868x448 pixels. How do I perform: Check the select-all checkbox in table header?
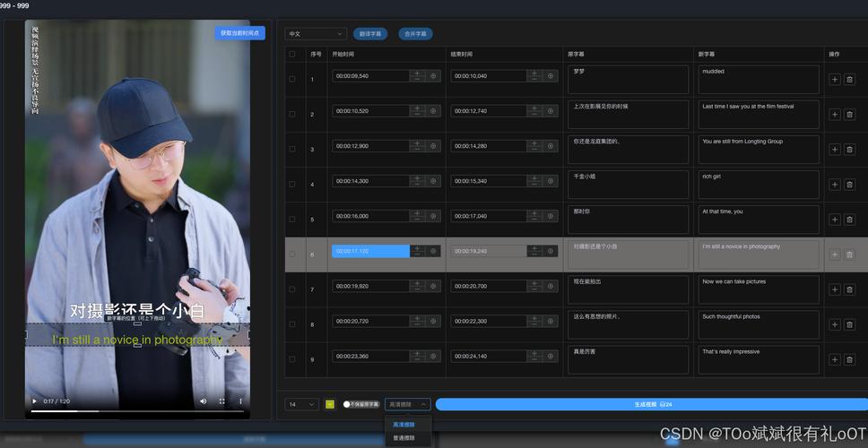[291, 54]
